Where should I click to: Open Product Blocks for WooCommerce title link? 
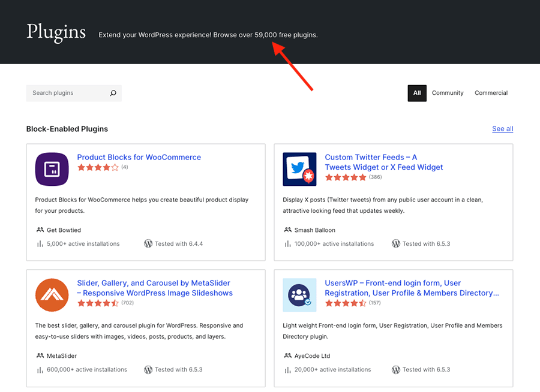pyautogui.click(x=139, y=157)
